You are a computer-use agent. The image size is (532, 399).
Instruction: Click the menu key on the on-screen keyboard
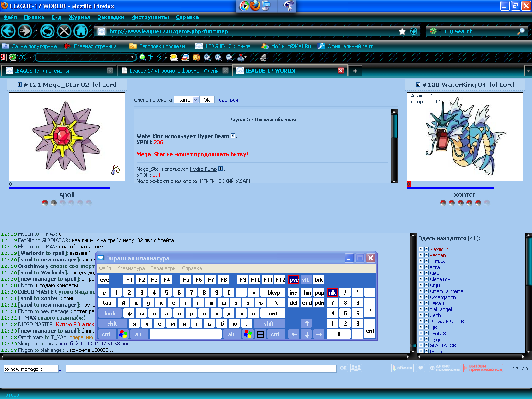pyautogui.click(x=260, y=334)
